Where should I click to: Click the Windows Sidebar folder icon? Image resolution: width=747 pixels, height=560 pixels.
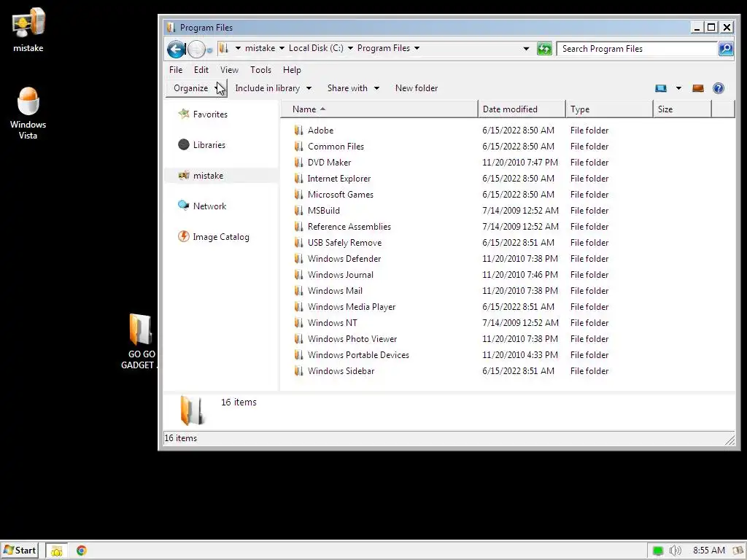coord(298,371)
